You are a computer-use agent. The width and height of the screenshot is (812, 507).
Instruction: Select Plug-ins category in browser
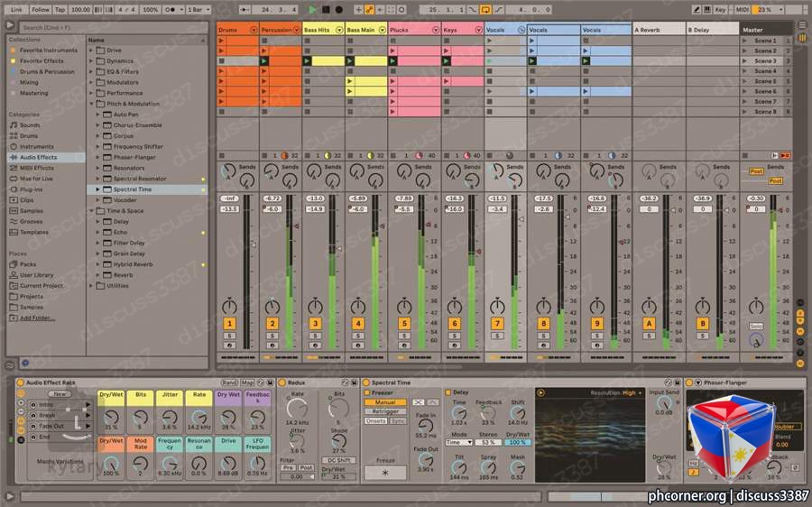[x=31, y=189]
